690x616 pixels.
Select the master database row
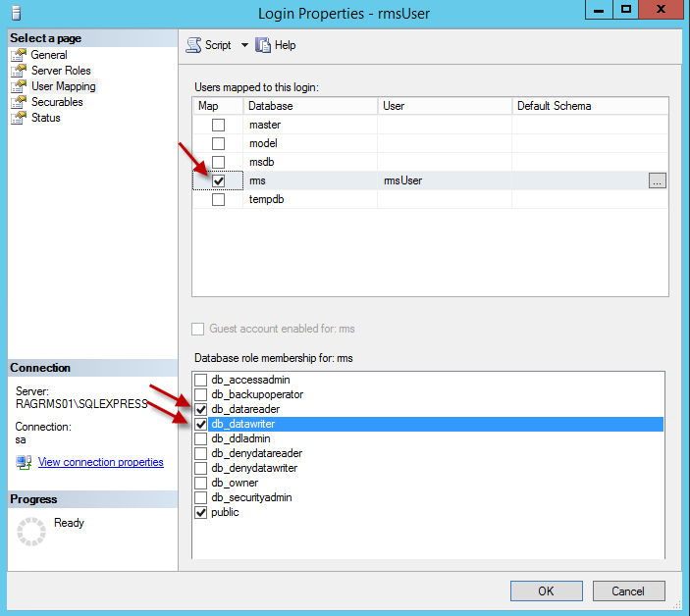point(430,125)
